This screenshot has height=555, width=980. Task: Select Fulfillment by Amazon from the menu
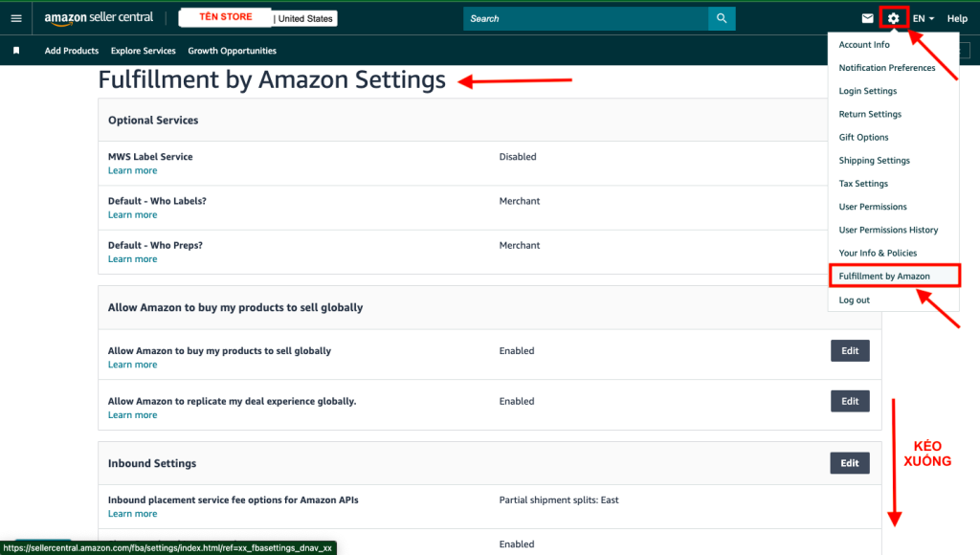click(x=887, y=276)
